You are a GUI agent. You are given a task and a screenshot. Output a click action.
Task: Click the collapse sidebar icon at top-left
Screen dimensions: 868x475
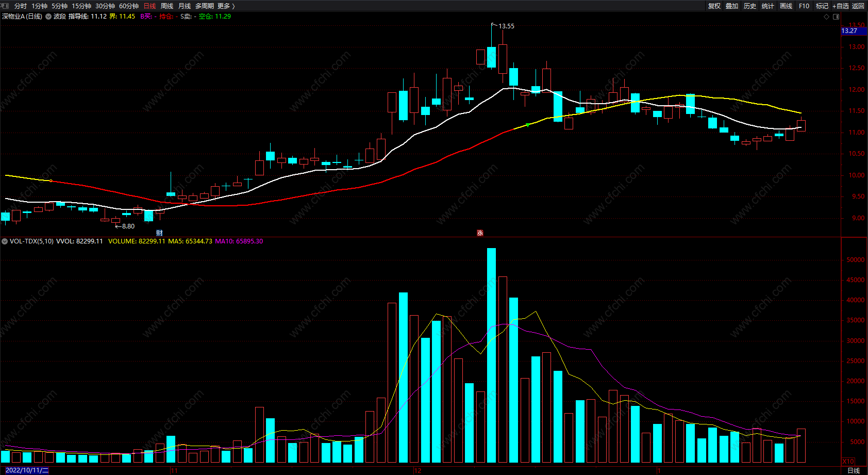[5, 6]
